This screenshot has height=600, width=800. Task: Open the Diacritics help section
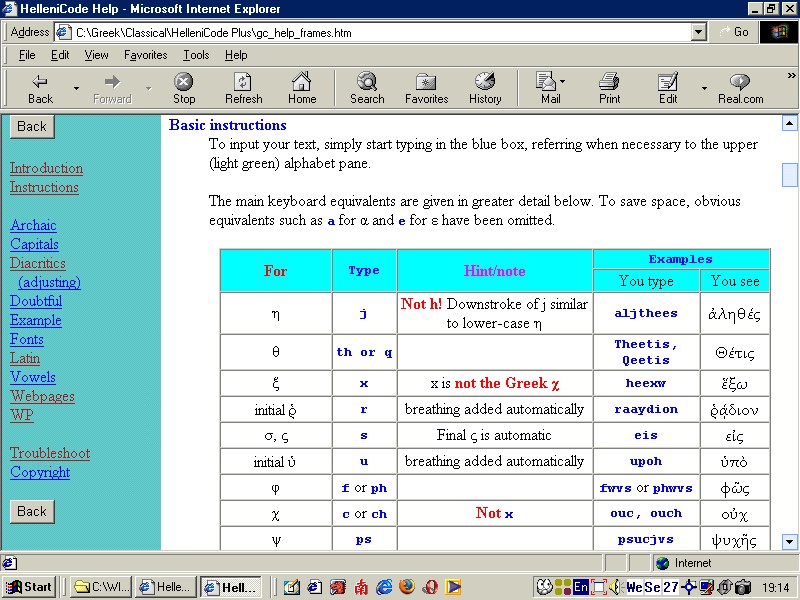(37, 263)
